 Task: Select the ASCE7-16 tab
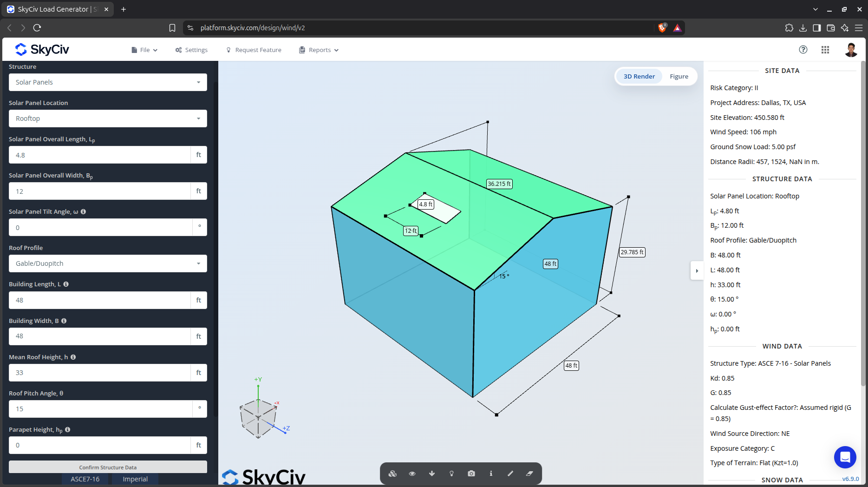point(85,479)
